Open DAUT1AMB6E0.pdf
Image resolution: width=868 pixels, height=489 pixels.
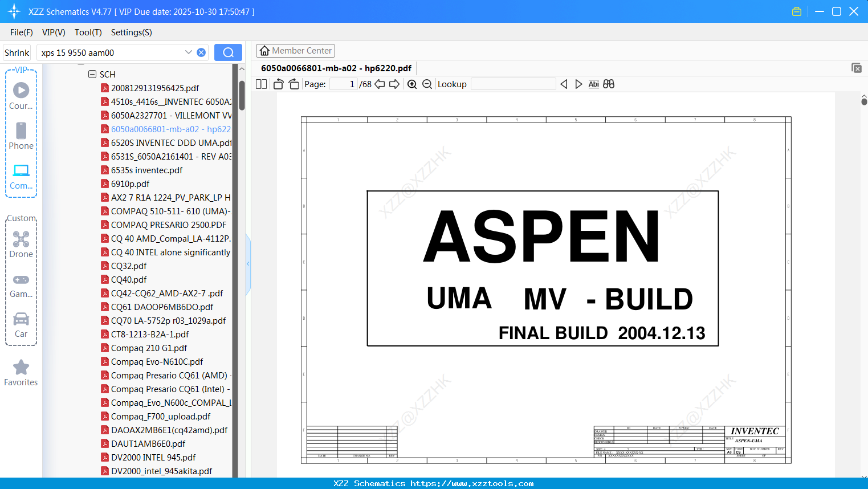(x=148, y=444)
